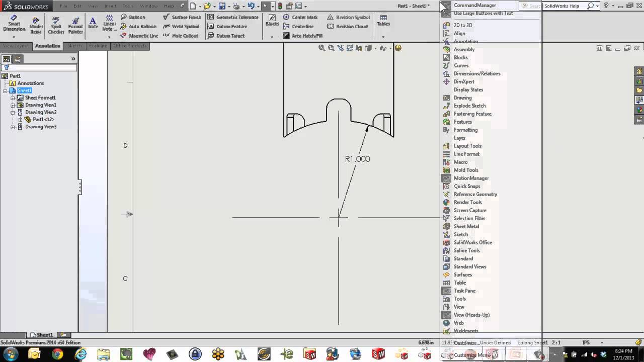644x362 pixels.
Task: Add a Revision Cloud
Action: coord(347,27)
